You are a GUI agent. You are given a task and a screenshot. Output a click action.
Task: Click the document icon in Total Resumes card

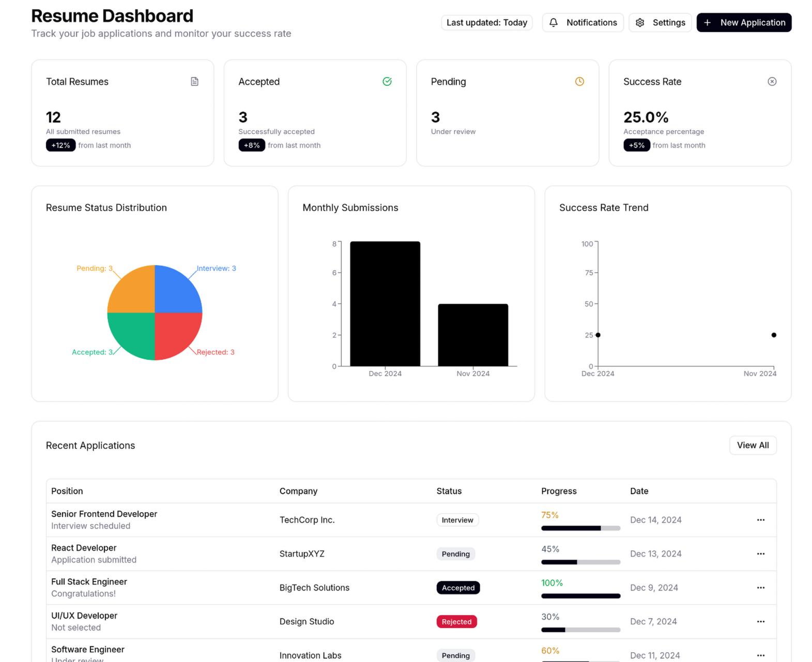(x=194, y=82)
